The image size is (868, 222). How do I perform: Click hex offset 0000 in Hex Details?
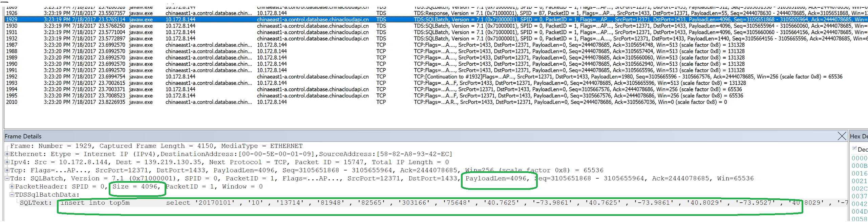click(x=859, y=158)
